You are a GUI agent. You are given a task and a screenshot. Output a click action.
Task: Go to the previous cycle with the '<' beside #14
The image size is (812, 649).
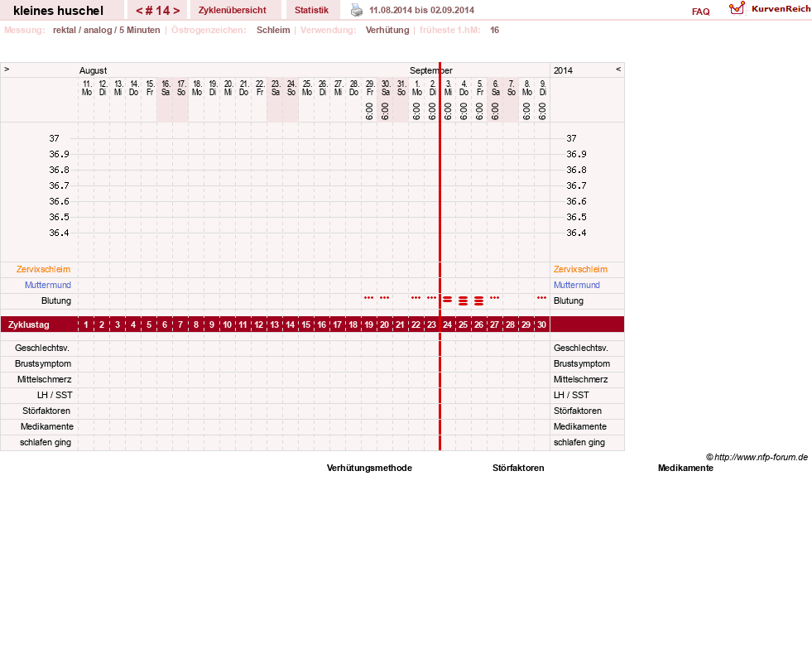click(x=139, y=11)
